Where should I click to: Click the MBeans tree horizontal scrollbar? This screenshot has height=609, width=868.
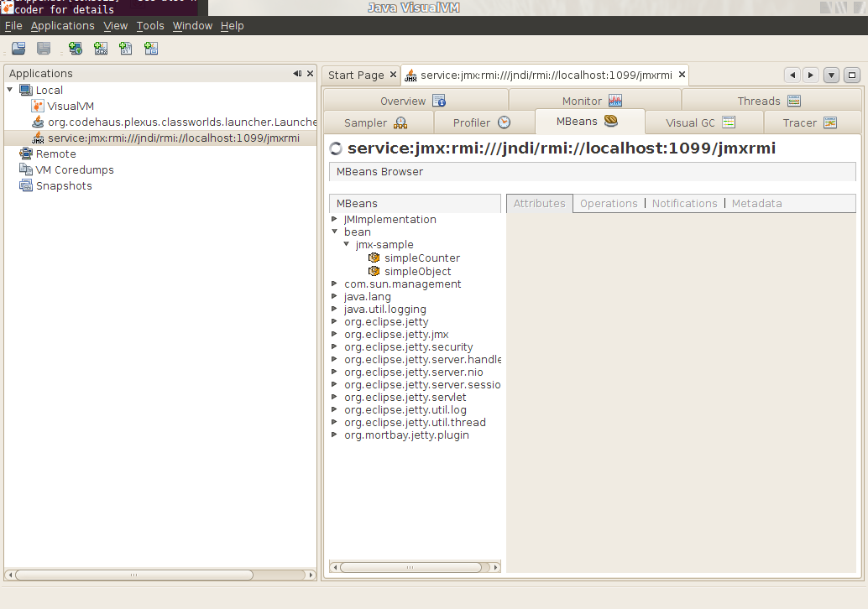point(410,567)
